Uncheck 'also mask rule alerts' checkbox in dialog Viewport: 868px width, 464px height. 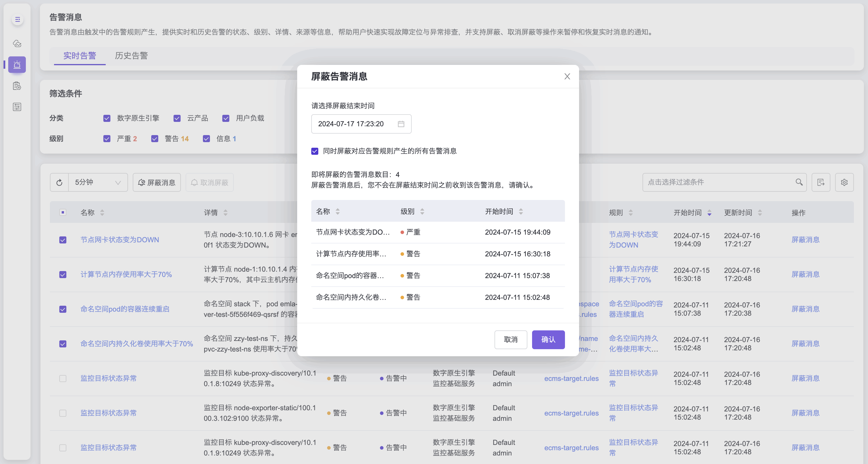click(315, 151)
